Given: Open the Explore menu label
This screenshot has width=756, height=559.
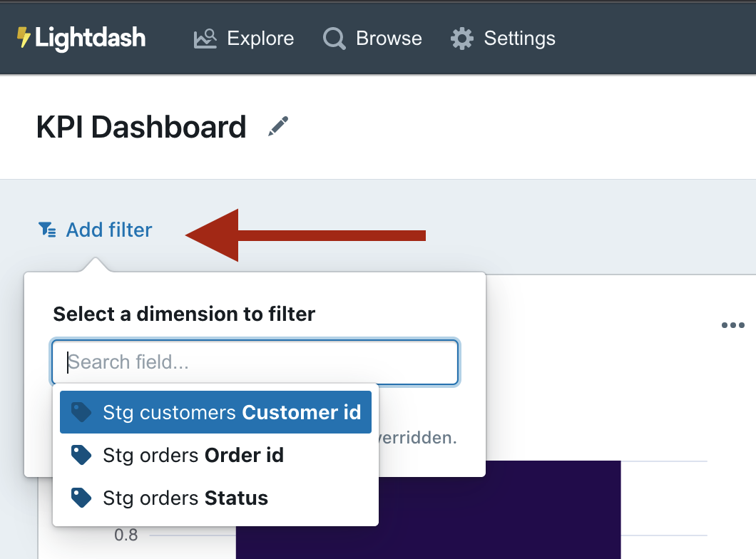Looking at the screenshot, I should [x=260, y=39].
